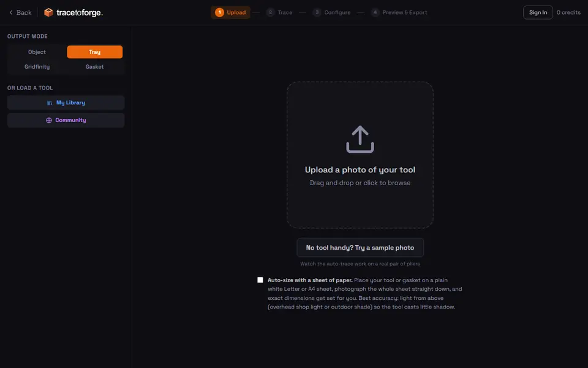The image size is (588, 368).
Task: Click the tracetoforge cube logo icon
Action: click(48, 12)
